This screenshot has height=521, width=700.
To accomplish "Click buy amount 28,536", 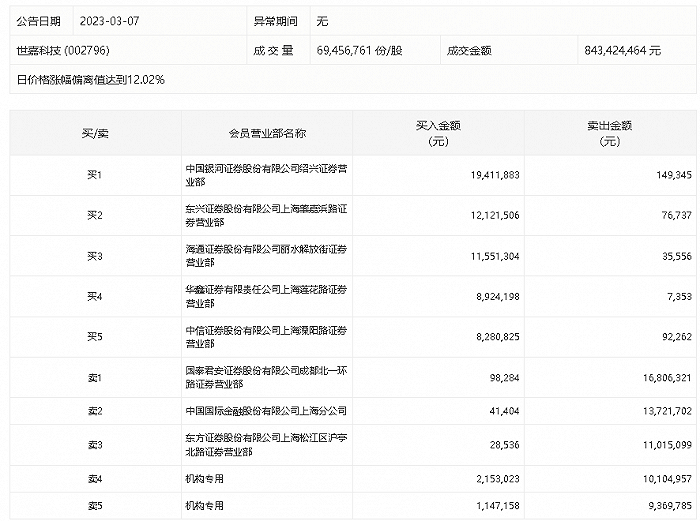I will coord(504,445).
